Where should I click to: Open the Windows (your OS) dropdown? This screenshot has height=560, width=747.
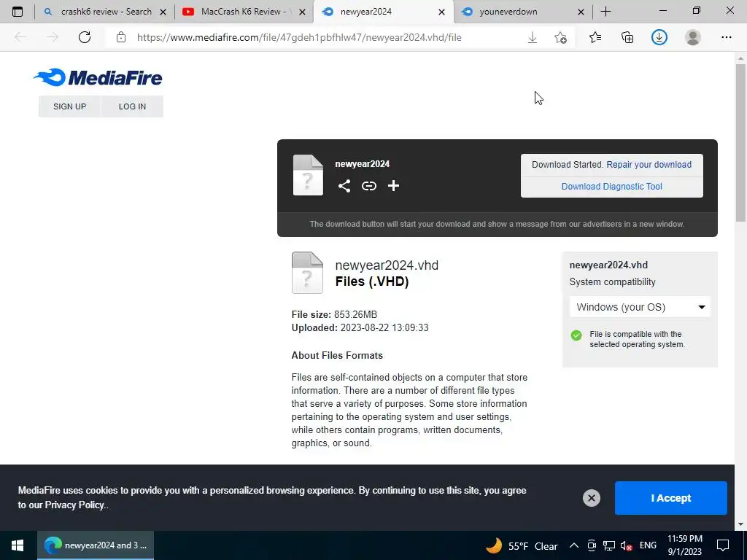(x=640, y=307)
